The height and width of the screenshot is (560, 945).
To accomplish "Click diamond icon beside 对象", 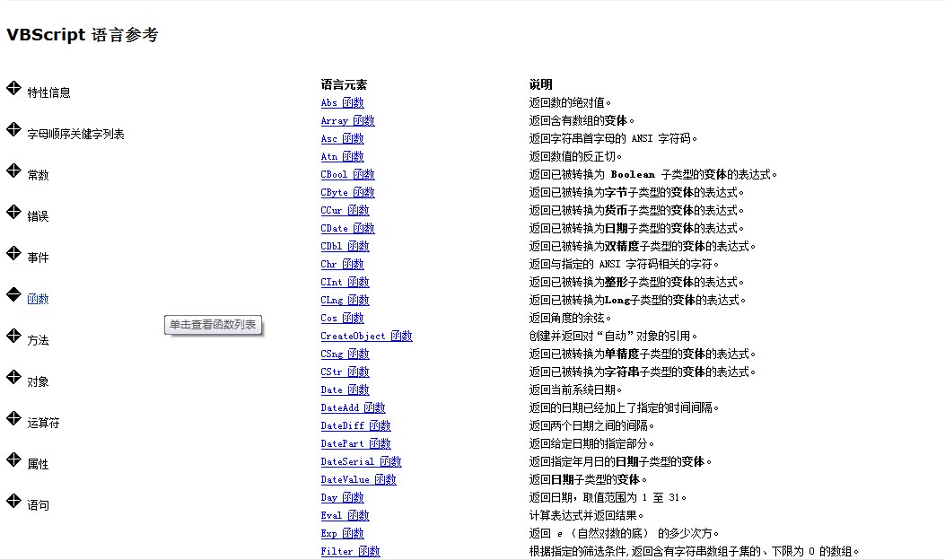I will pyautogui.click(x=13, y=377).
